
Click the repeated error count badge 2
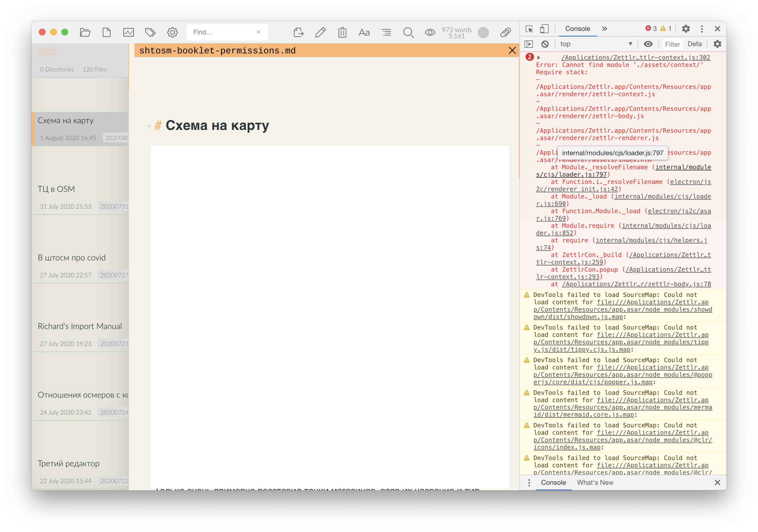click(x=529, y=57)
